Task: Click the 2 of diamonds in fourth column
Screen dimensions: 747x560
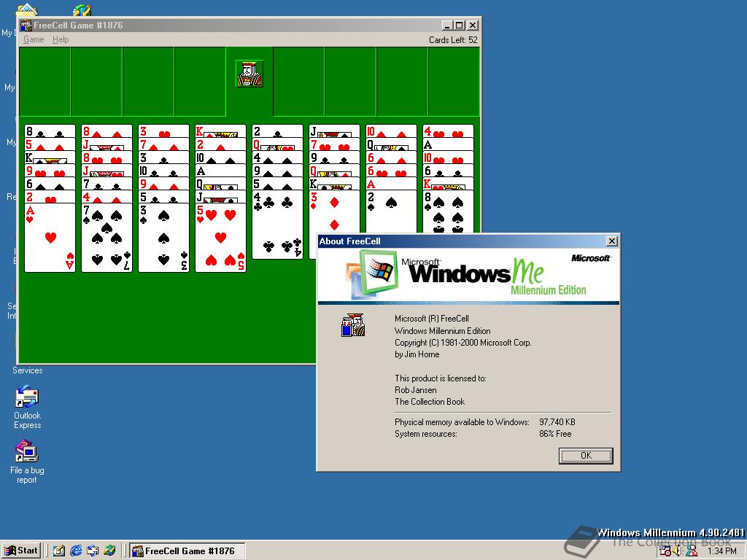Action: (220, 144)
